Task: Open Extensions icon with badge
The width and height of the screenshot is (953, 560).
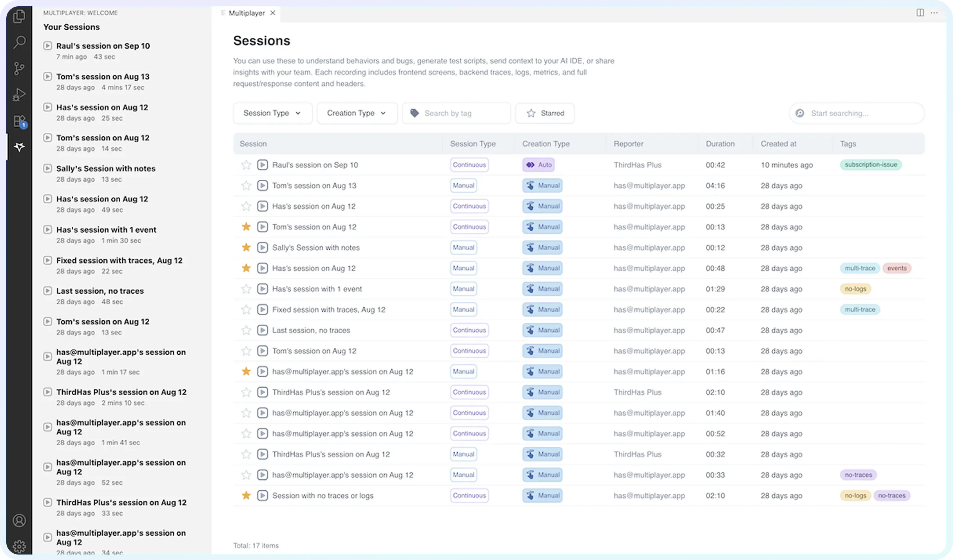Action: [x=19, y=121]
